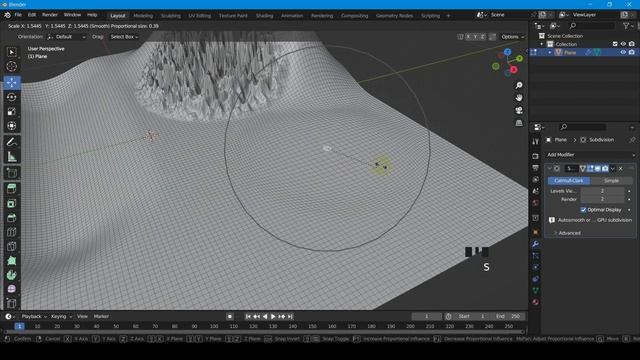Select the Select Box tool in the toolbar
Viewport: 640px width, 360px height.
(11, 52)
